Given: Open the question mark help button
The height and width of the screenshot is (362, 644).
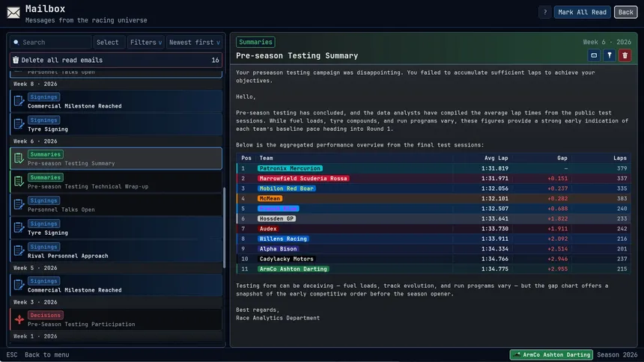Looking at the screenshot, I should 545,12.
